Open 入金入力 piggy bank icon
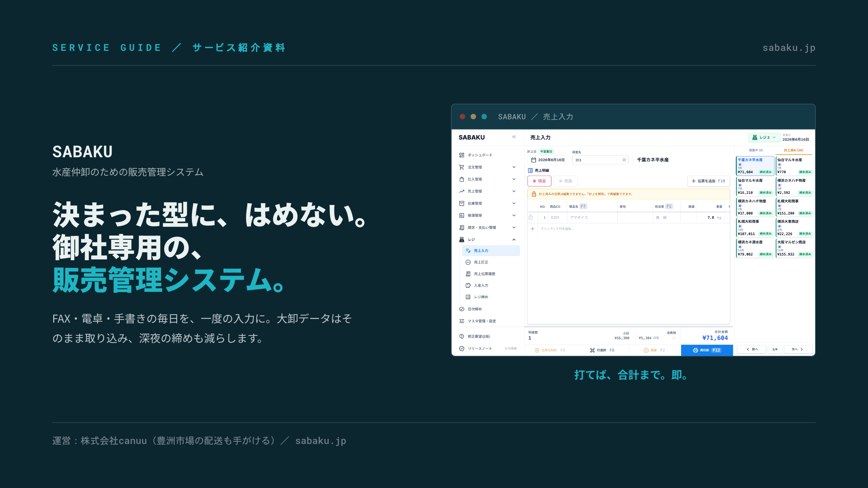This screenshot has width=868, height=488. click(x=468, y=285)
